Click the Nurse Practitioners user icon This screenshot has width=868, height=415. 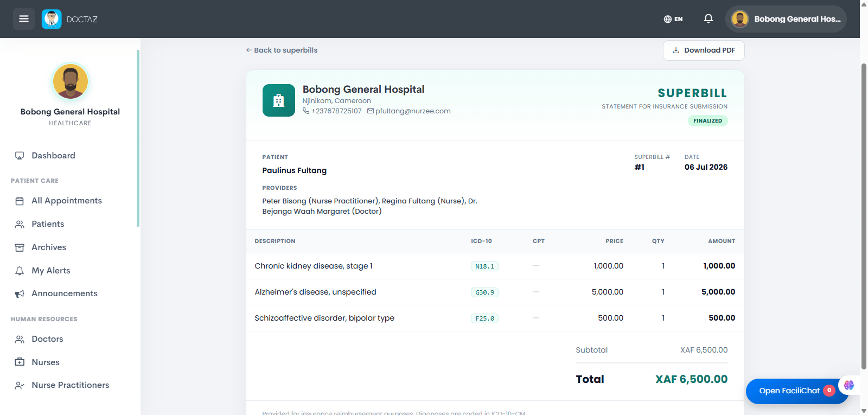[x=20, y=385]
